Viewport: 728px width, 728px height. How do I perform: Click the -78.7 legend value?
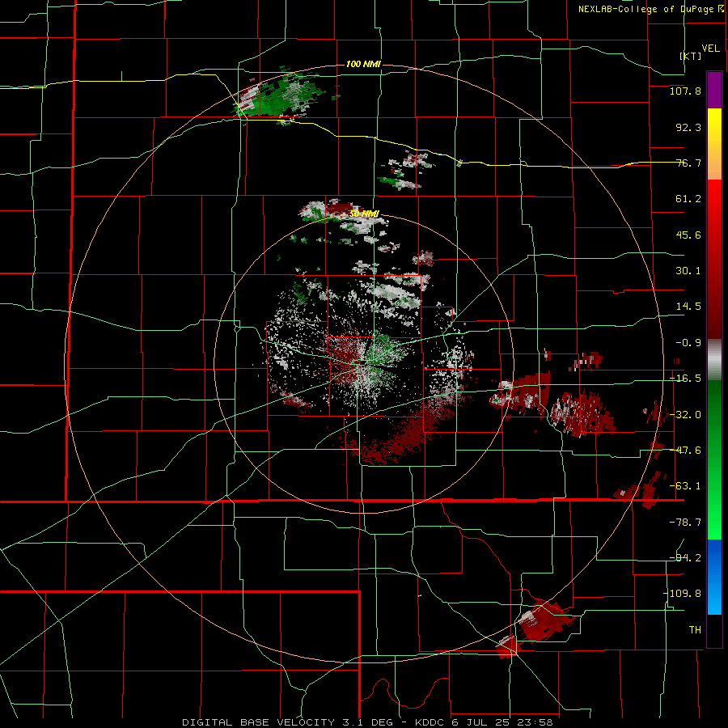[685, 523]
